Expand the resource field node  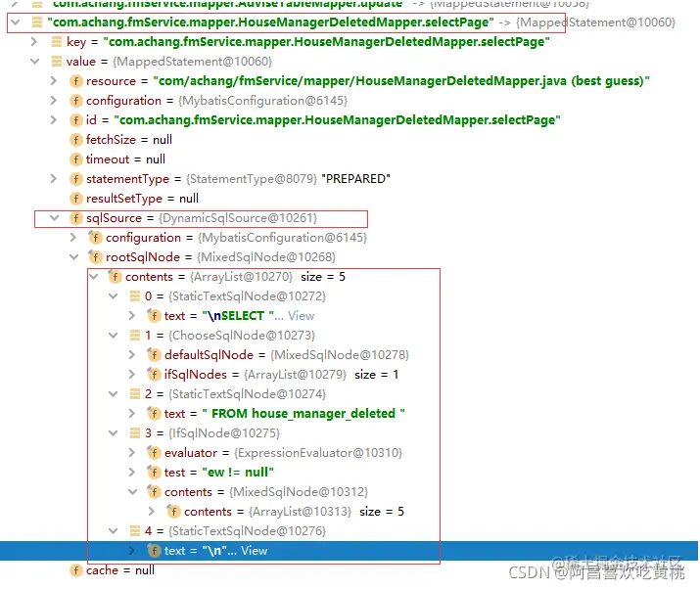pos(54,81)
